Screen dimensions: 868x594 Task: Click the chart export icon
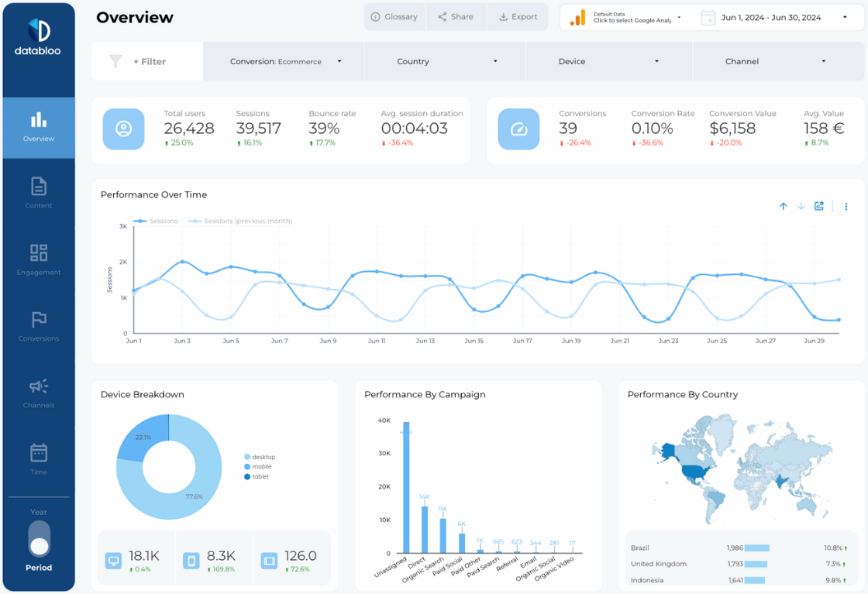coord(819,206)
